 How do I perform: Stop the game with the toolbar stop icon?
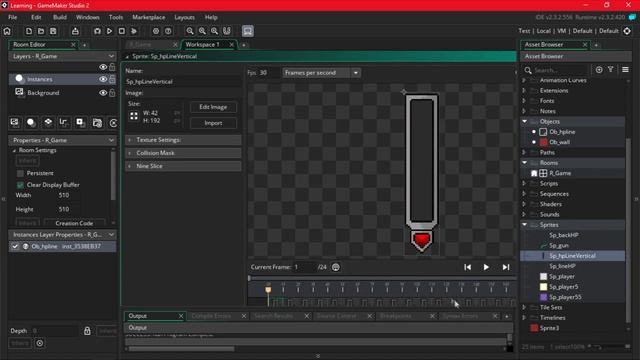122,31
